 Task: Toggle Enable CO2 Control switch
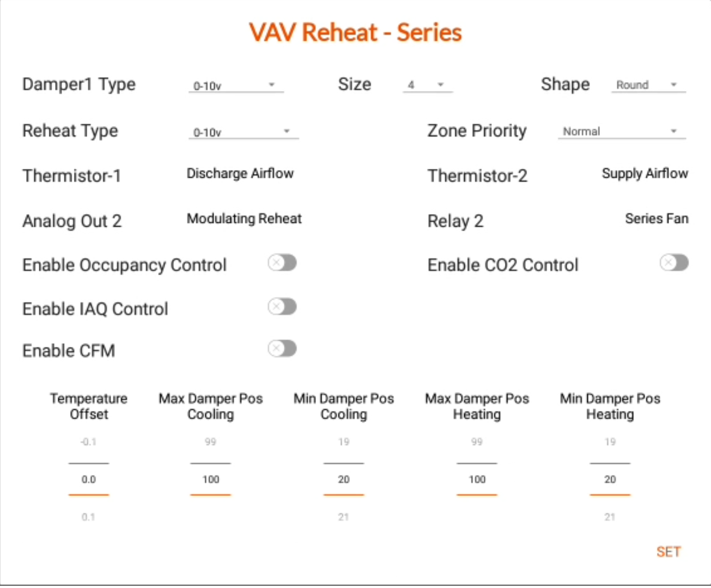pyautogui.click(x=674, y=263)
